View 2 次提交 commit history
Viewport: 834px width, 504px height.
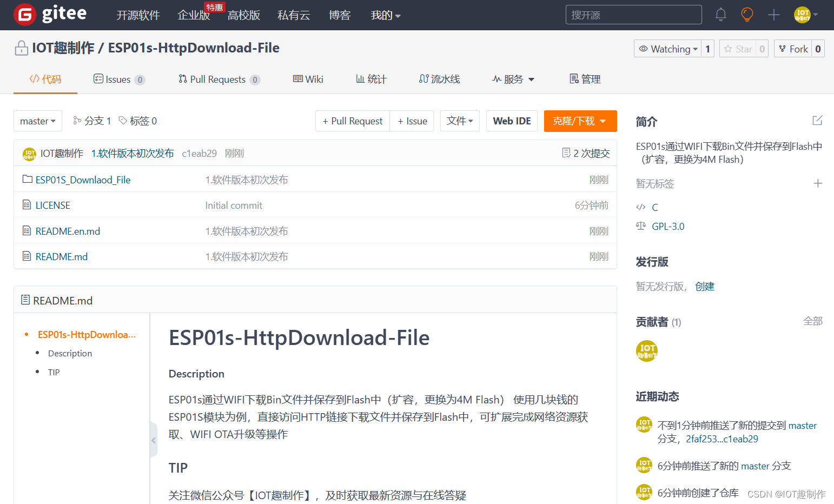pos(586,154)
